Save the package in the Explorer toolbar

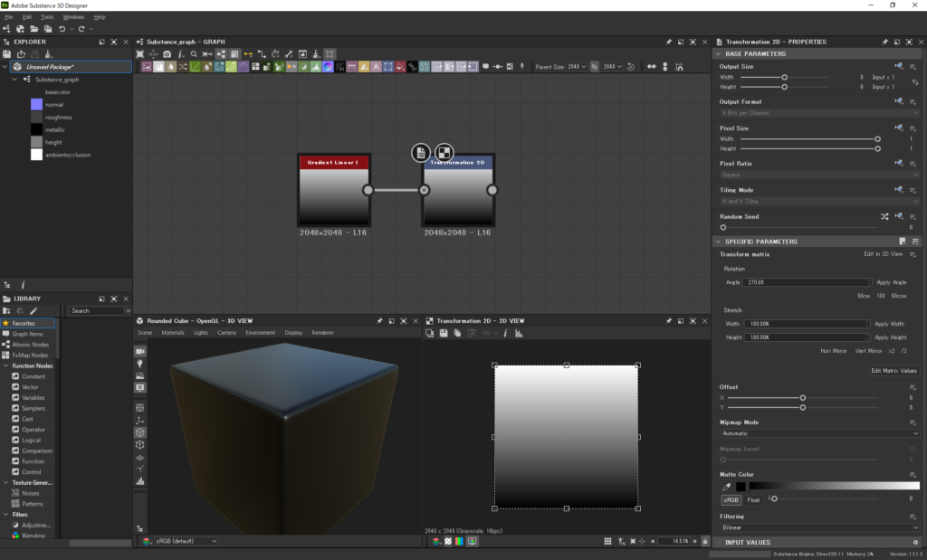coord(7,54)
